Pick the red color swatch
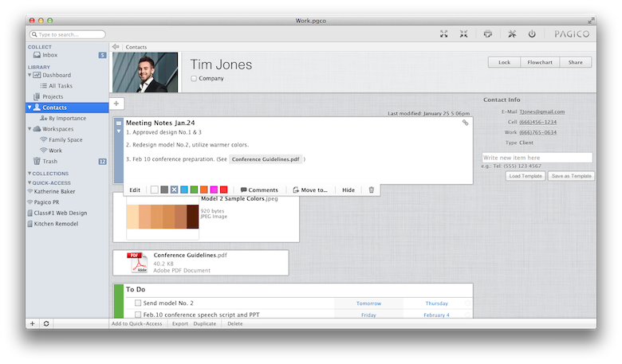Viewport: 622px width, 364px height. [224, 190]
